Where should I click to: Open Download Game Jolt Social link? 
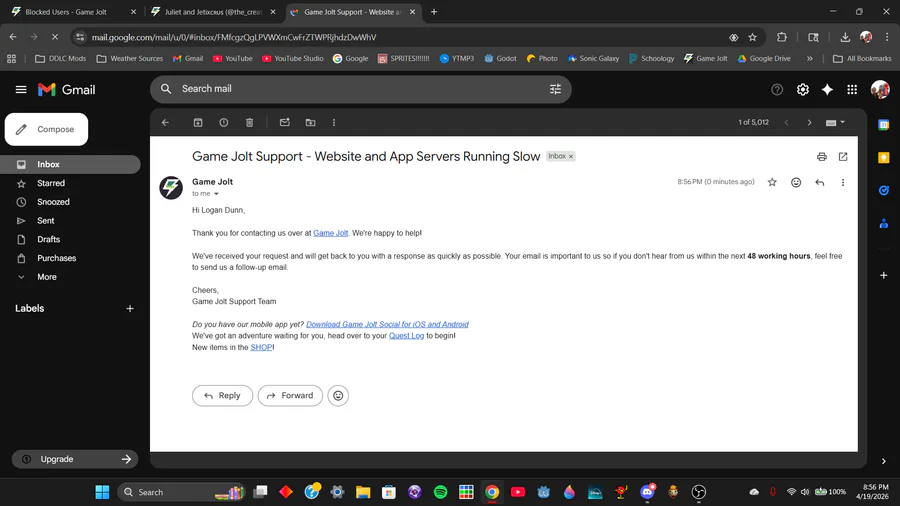click(387, 324)
